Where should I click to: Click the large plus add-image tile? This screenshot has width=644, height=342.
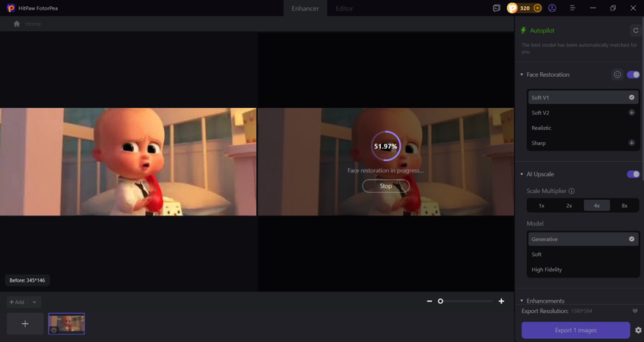click(25, 324)
